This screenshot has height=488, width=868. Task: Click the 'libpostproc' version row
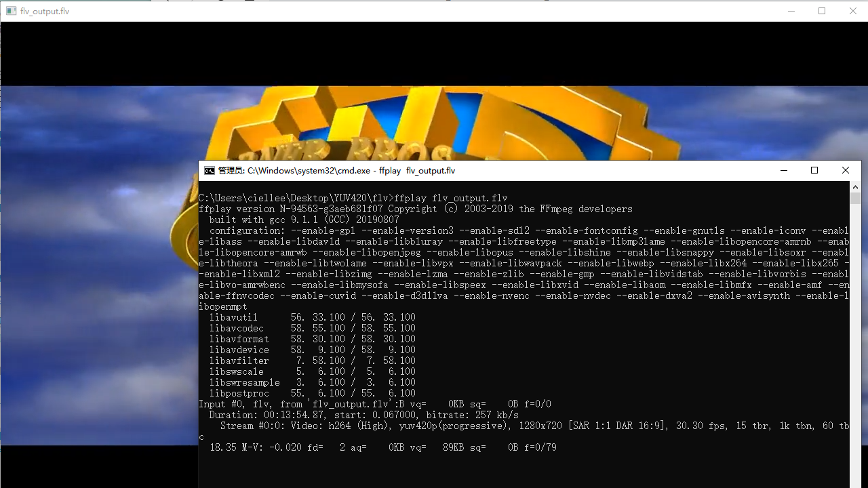(312, 393)
